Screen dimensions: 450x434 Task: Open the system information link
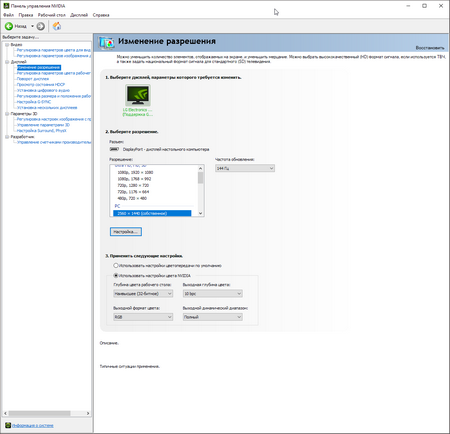pyautogui.click(x=33, y=426)
